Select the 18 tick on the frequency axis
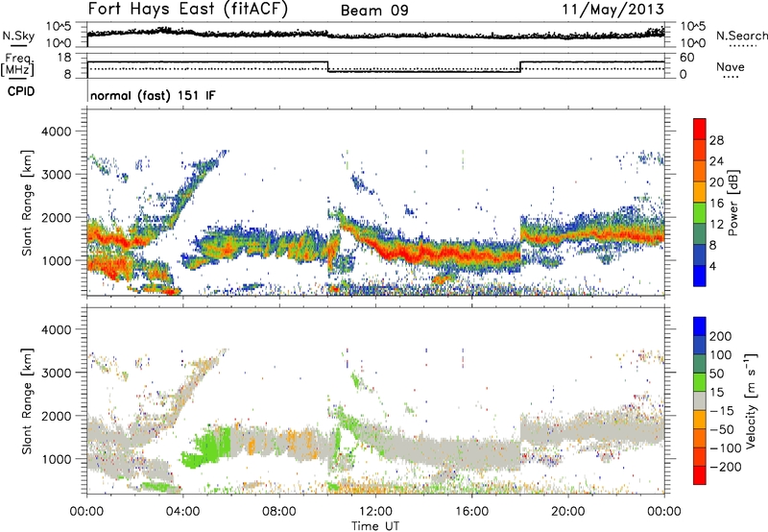768x532 pixels. 63,58
